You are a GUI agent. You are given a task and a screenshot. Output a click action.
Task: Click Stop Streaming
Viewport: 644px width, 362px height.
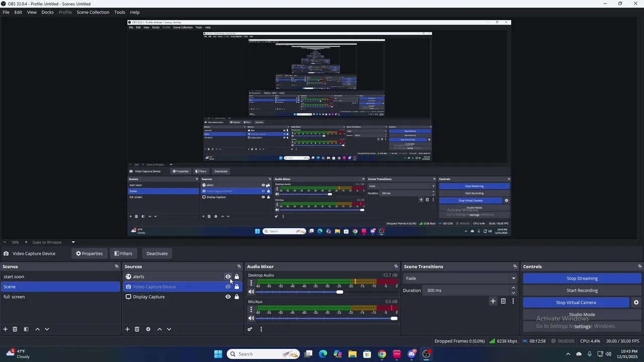[582, 279]
